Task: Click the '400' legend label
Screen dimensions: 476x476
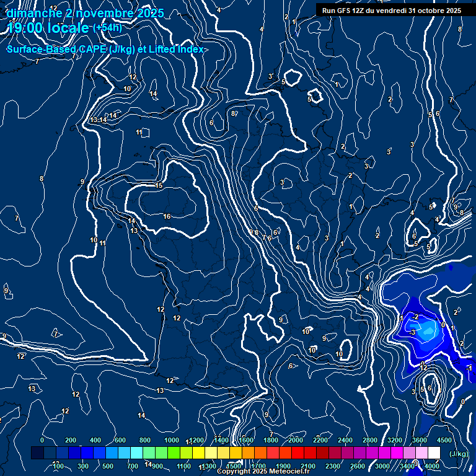Action: point(95,440)
